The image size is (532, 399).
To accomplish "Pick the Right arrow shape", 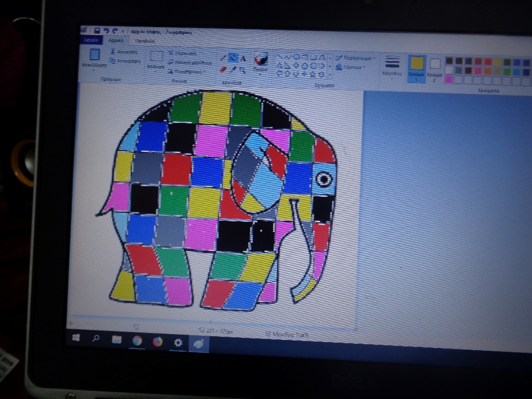I will (322, 66).
